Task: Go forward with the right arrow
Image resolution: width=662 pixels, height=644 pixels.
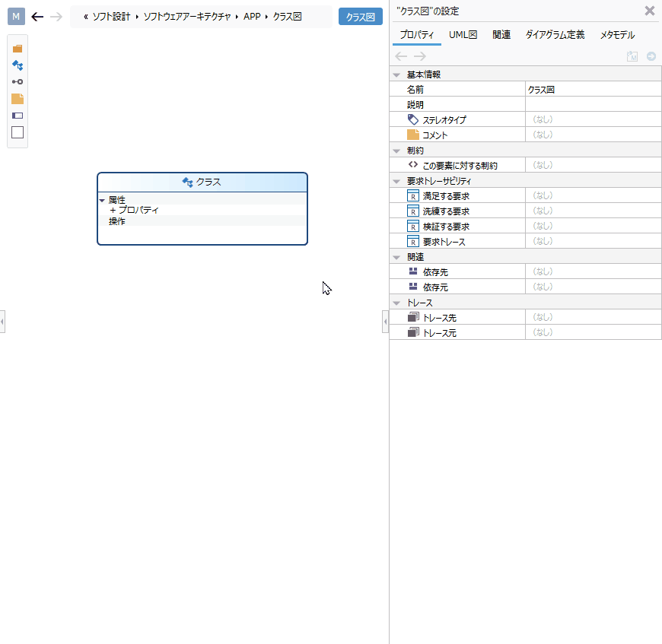Action: (56, 17)
